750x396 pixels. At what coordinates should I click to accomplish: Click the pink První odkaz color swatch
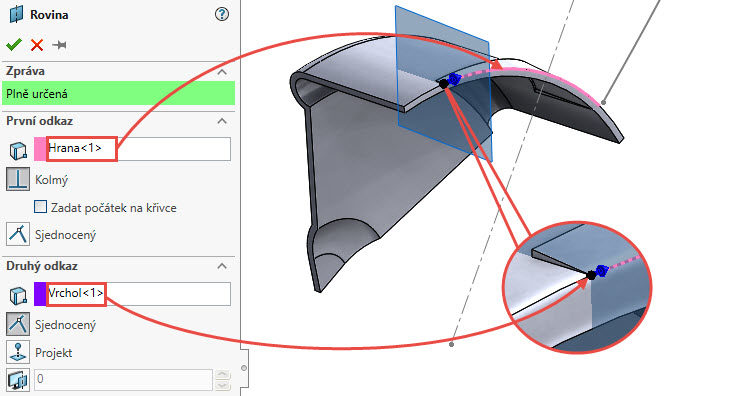click(x=40, y=149)
